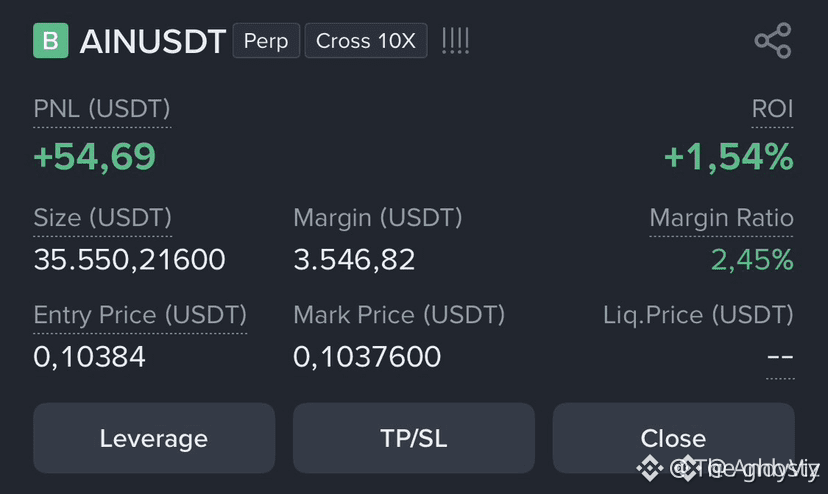Tap the Size (USDT) label
828x494 pixels.
click(x=102, y=218)
